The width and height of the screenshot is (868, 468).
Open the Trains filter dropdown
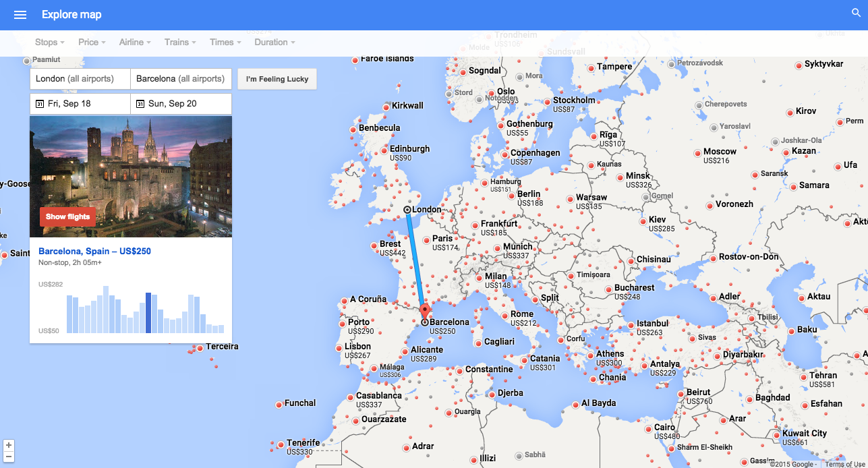(x=180, y=42)
